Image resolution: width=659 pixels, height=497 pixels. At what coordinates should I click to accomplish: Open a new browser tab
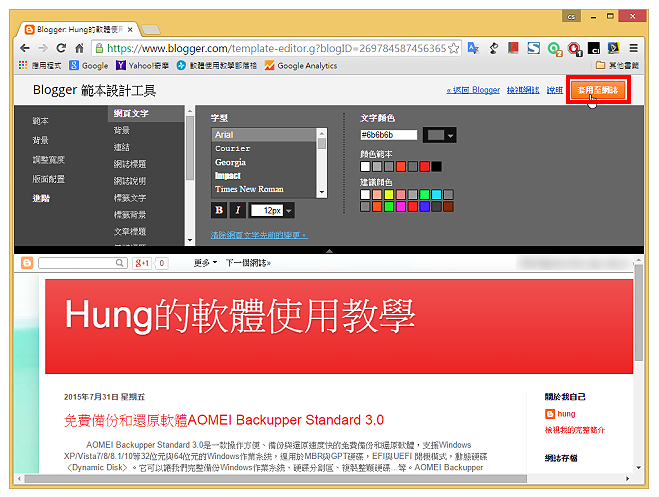click(151, 29)
